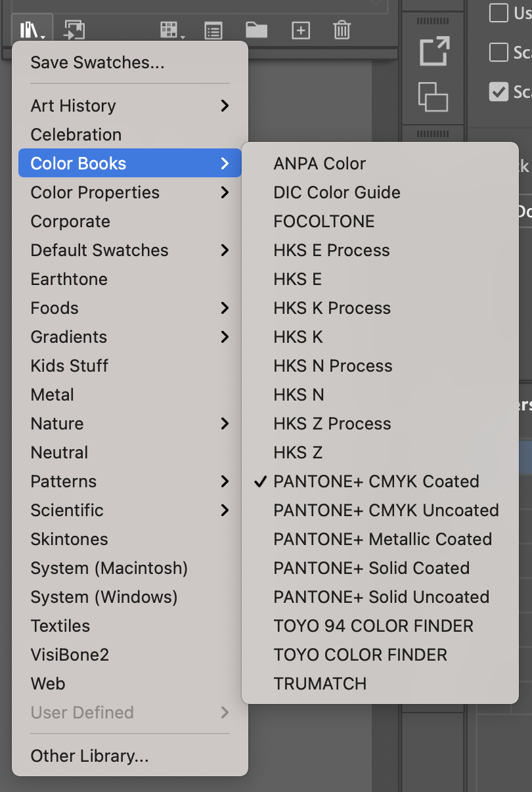Open the Show Swatch Kinds menu icon
The width and height of the screenshot is (532, 792).
[x=171, y=30]
